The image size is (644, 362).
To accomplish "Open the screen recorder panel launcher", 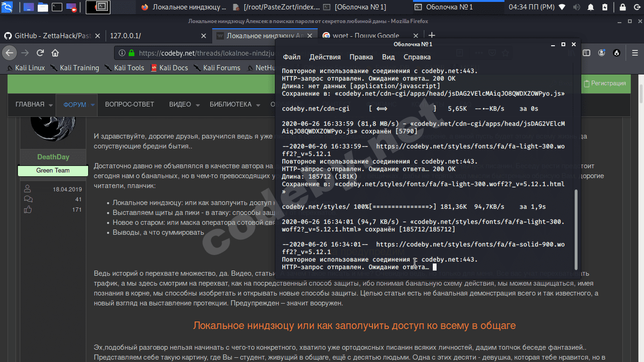I will (x=72, y=7).
